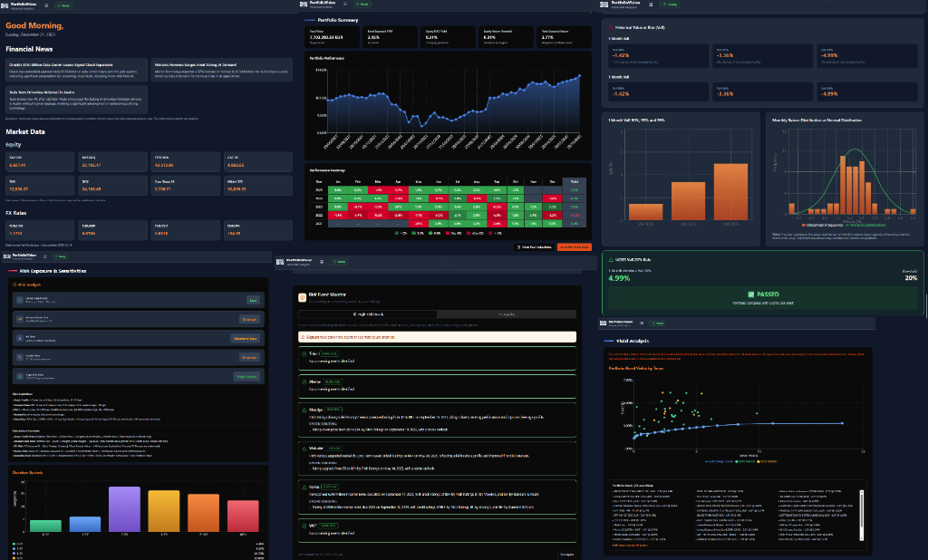
Task: Click the first-row VaR 99% card showing -4.99%
Action: click(867, 55)
